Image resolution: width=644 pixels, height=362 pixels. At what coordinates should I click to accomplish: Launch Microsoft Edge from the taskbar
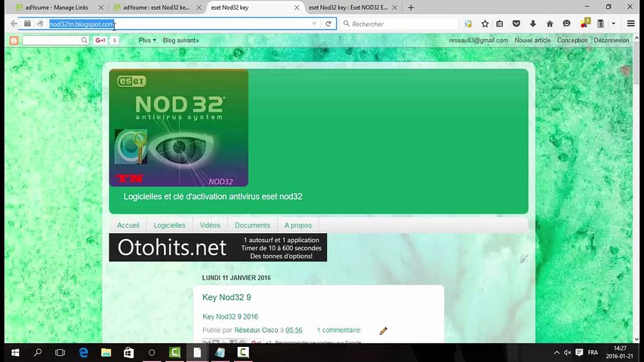point(83,352)
